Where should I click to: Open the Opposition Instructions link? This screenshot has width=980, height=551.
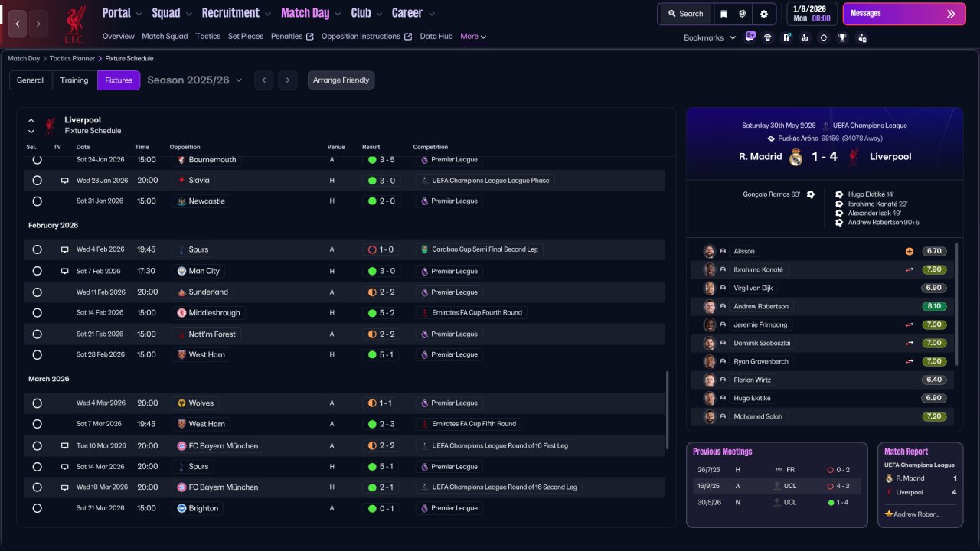[x=367, y=37]
